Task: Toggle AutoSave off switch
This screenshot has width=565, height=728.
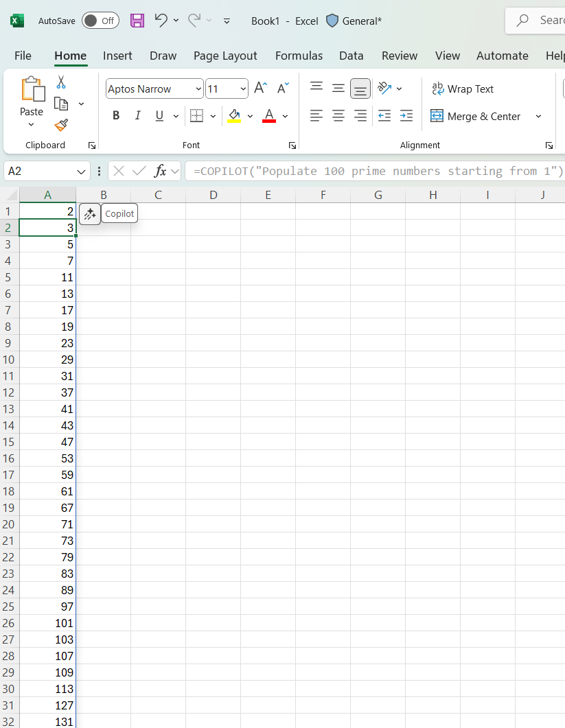Action: 100,21
